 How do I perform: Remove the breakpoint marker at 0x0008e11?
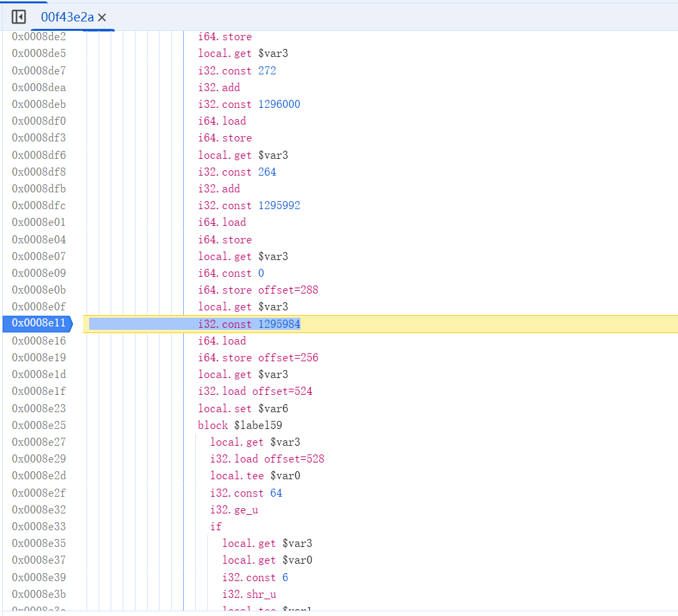coord(38,324)
